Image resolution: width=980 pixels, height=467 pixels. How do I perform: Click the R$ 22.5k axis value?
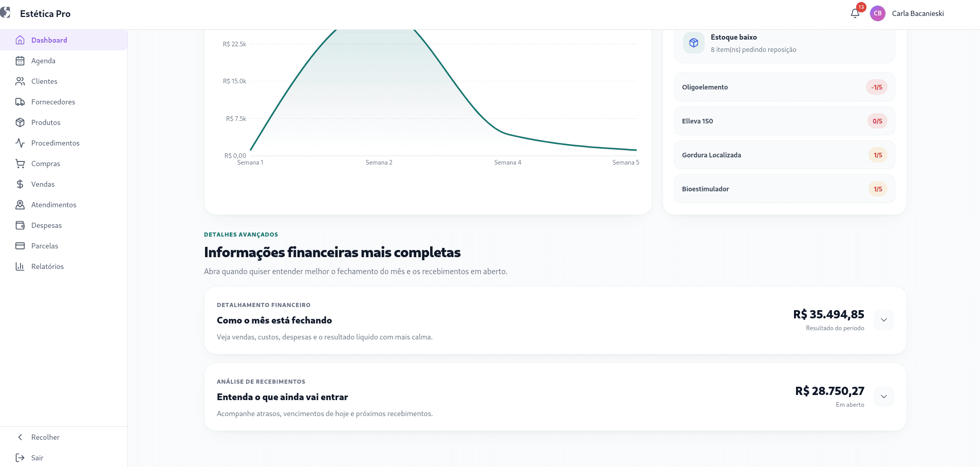tap(234, 44)
